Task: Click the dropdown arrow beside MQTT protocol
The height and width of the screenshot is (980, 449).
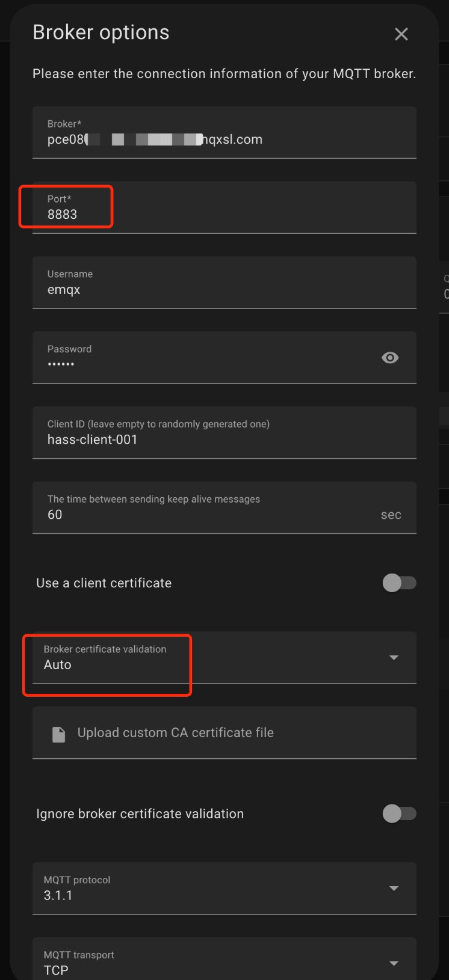Action: [394, 888]
